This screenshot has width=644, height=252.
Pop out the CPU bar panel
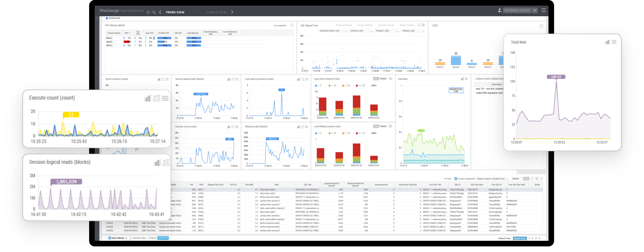[541, 26]
